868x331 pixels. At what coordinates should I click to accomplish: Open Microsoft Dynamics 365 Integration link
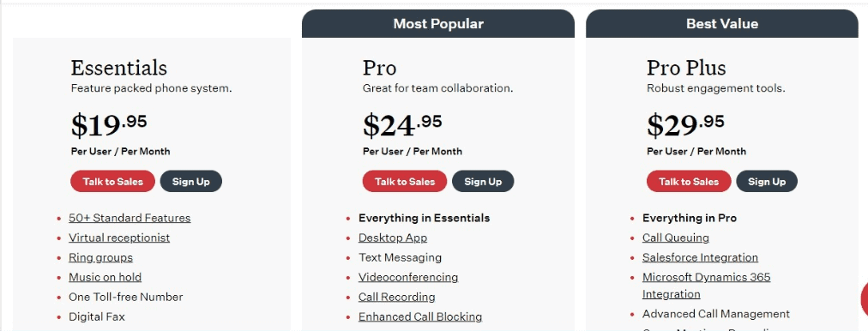coord(707,286)
